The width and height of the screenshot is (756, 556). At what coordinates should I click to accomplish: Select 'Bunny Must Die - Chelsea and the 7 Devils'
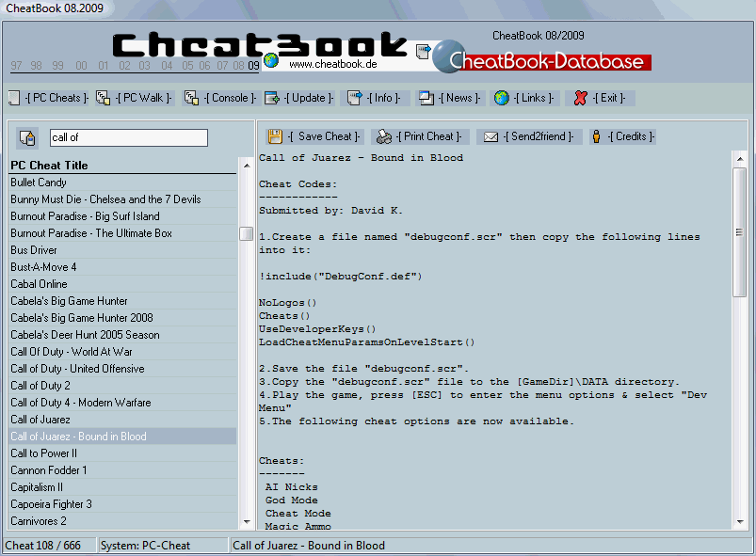coord(123,199)
